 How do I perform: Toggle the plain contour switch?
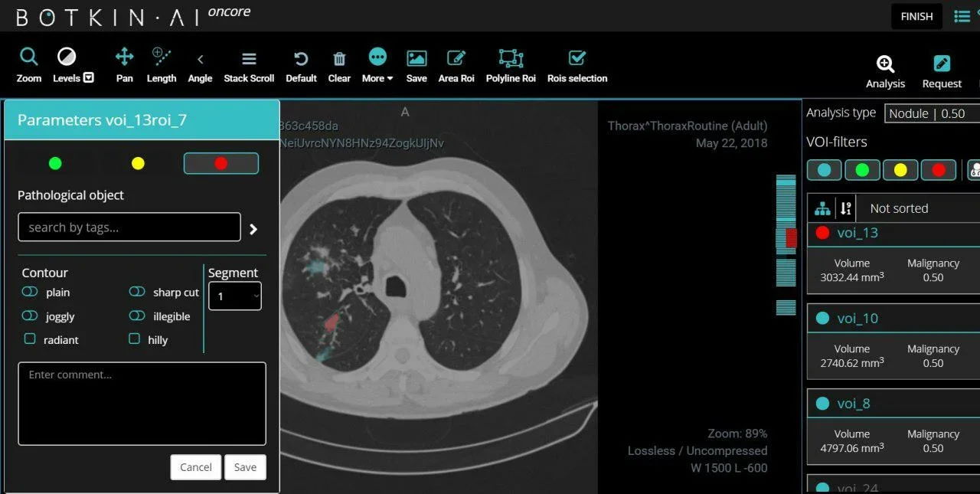pos(30,293)
